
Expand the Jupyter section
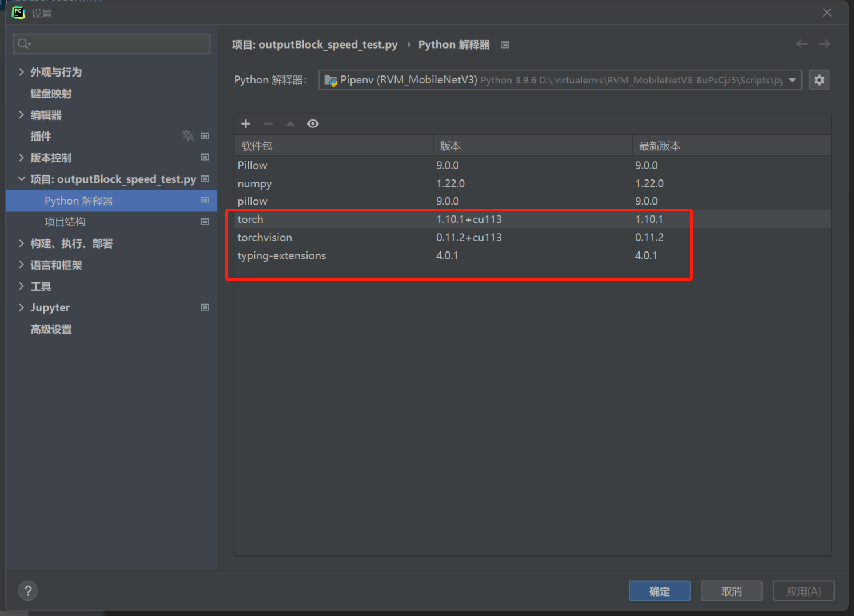coord(21,307)
